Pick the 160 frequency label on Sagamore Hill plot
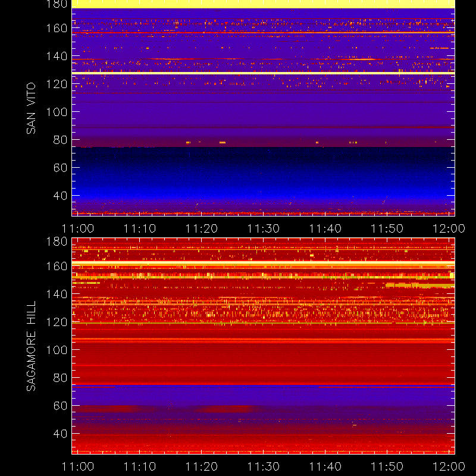 coord(57,266)
